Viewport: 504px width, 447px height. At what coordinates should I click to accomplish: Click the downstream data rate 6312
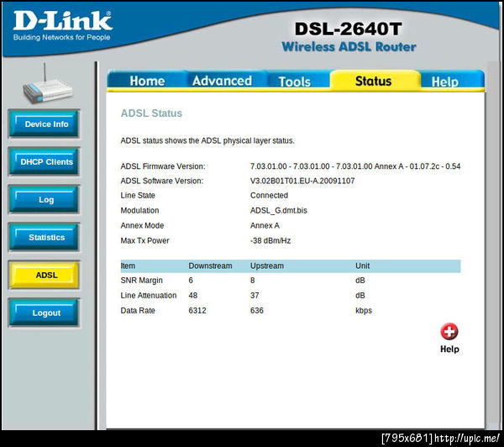pos(197,310)
